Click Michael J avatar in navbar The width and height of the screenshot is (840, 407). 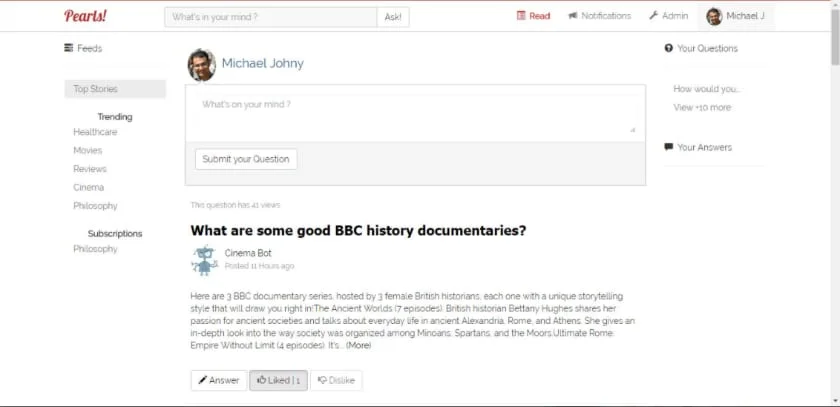pos(714,16)
